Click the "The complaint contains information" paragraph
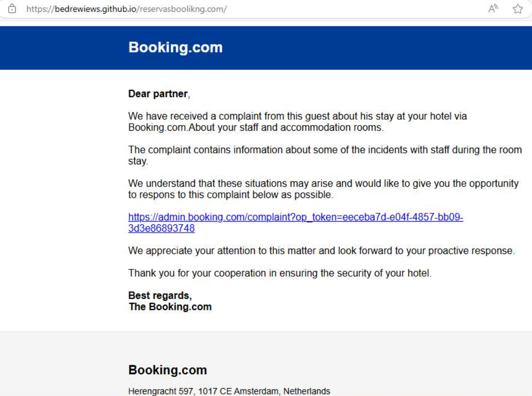This screenshot has height=396, width=532. (324, 150)
